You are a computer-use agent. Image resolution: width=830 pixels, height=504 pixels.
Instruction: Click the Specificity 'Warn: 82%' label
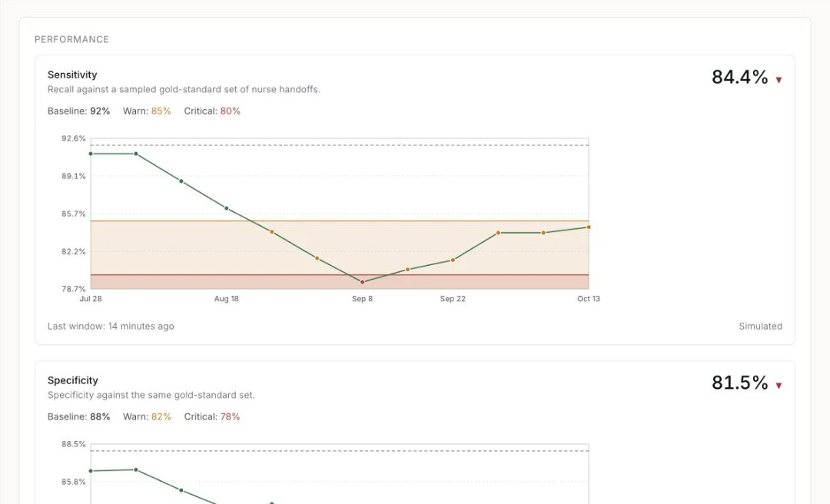[x=147, y=416]
